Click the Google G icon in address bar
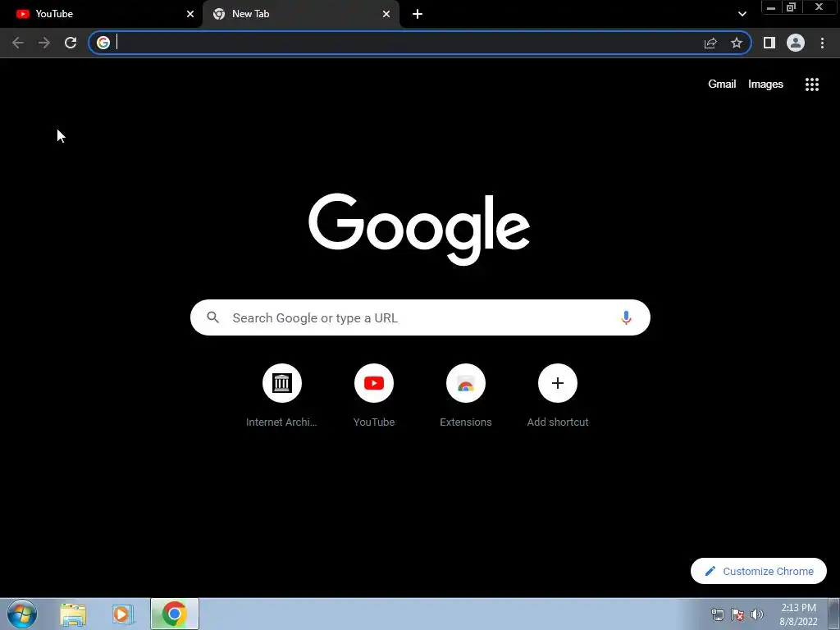Screen dimensions: 840x630 click(103, 43)
